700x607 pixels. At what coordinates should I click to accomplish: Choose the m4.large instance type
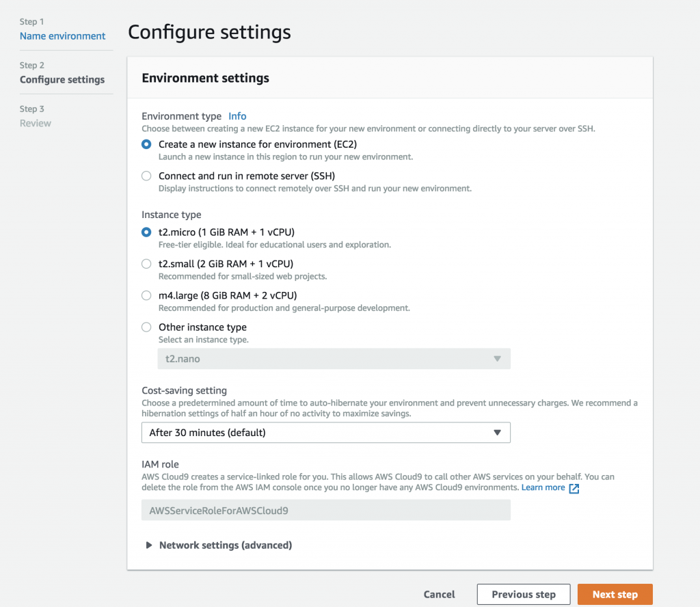click(146, 295)
